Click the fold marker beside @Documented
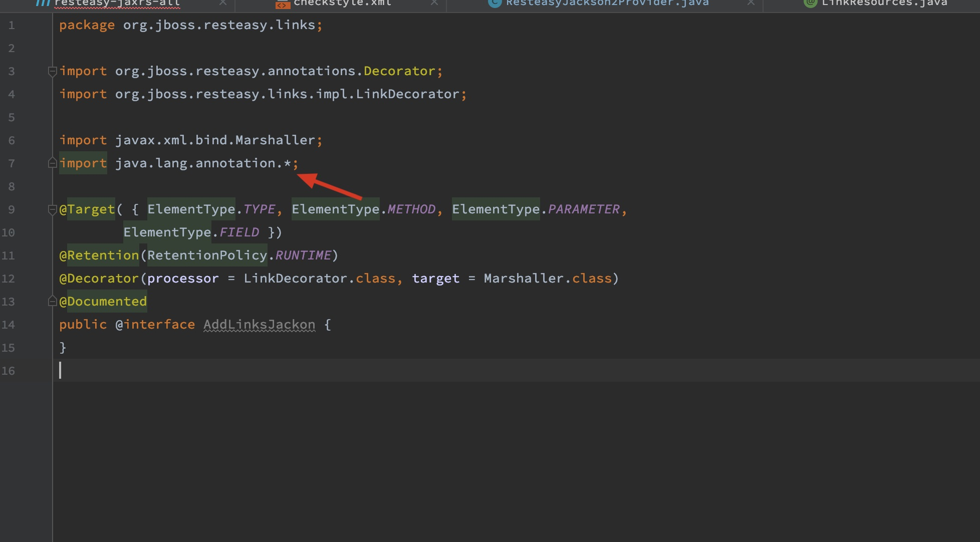The height and width of the screenshot is (542, 980). tap(52, 302)
